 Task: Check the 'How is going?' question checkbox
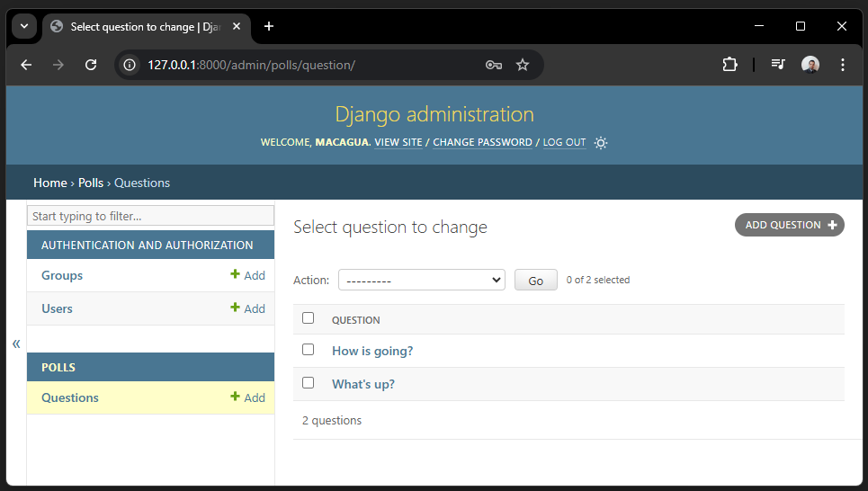click(x=309, y=349)
